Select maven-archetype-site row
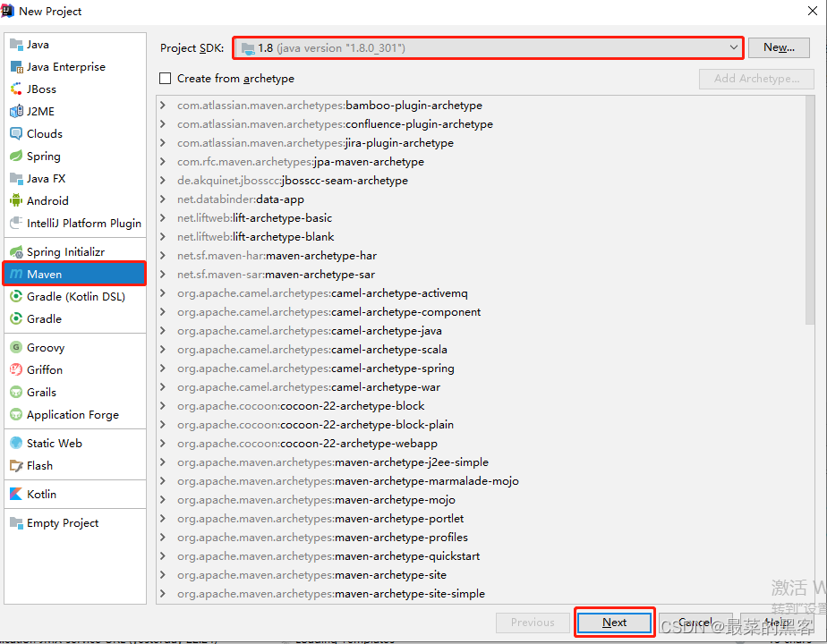 pos(481,575)
